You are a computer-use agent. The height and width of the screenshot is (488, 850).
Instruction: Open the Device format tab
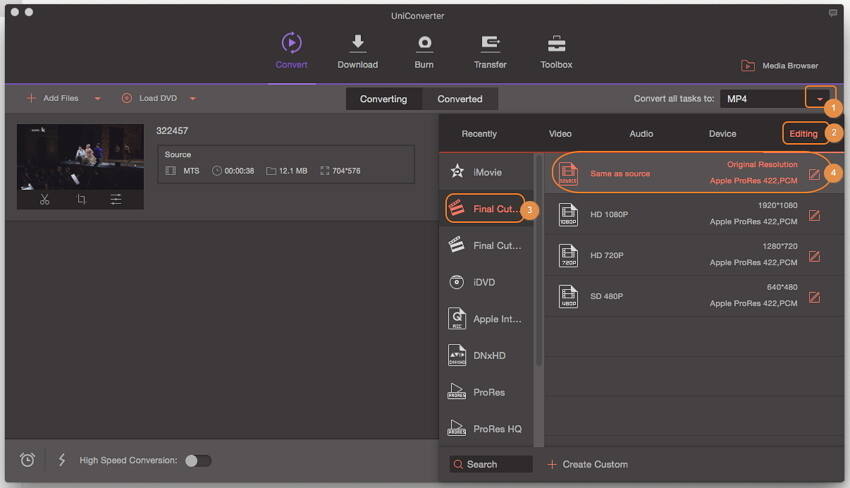pyautogui.click(x=723, y=133)
